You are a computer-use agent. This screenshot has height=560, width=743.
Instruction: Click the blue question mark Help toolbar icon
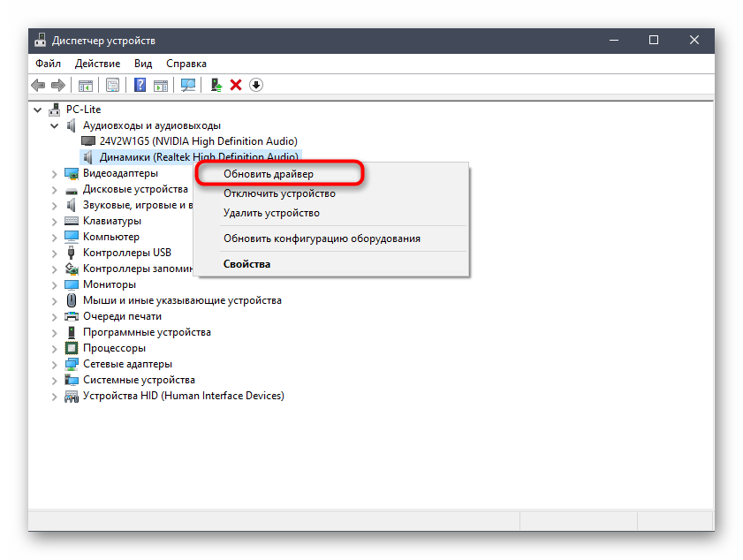coord(140,85)
